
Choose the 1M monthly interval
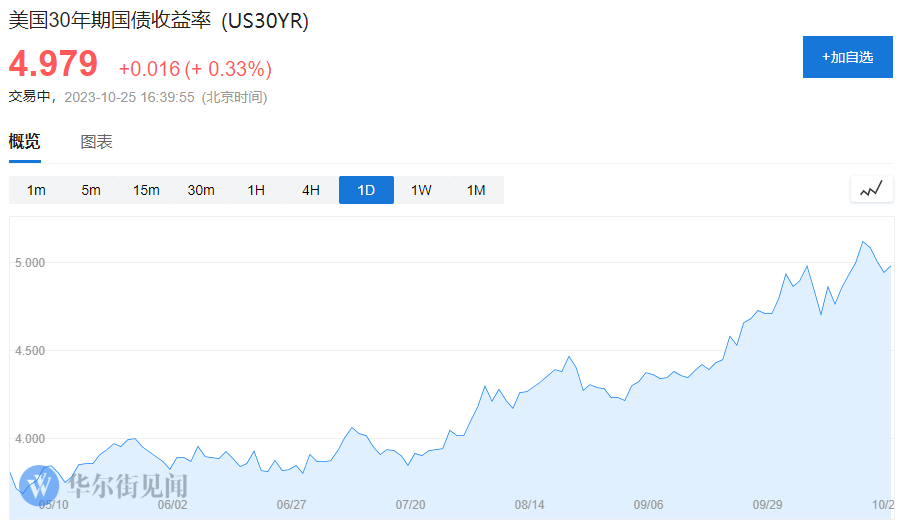point(476,190)
